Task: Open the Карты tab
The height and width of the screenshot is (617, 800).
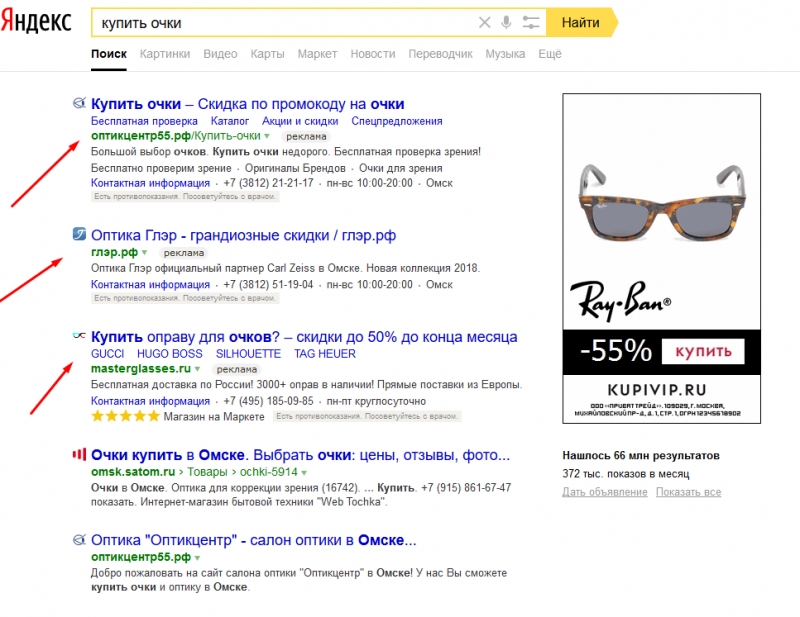Action: [x=267, y=54]
